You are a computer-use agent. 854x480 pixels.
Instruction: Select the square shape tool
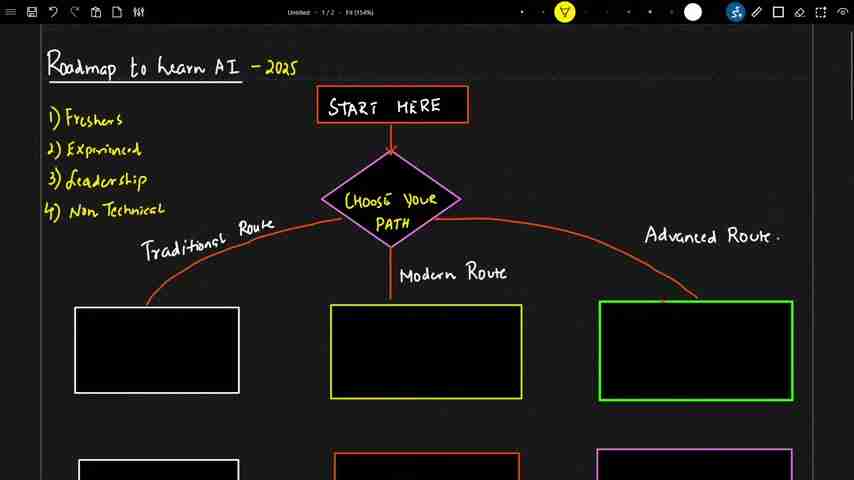(x=778, y=12)
